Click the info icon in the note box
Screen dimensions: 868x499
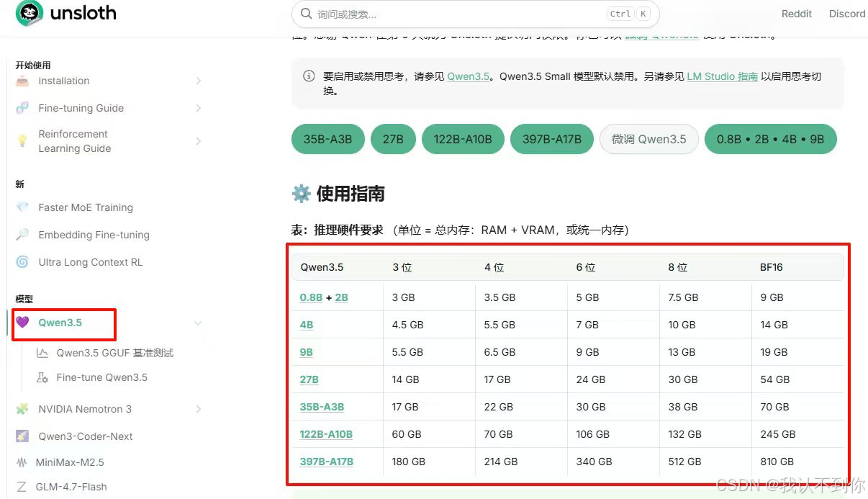coord(309,76)
